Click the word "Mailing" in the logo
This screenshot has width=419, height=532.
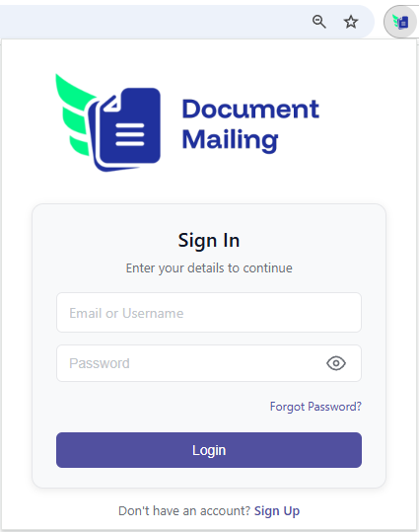pos(230,140)
